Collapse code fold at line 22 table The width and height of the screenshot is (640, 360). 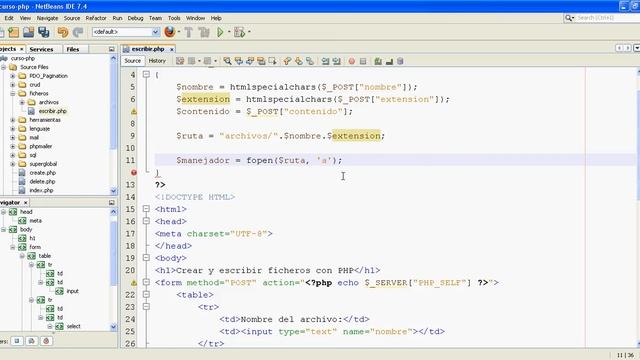click(x=146, y=294)
